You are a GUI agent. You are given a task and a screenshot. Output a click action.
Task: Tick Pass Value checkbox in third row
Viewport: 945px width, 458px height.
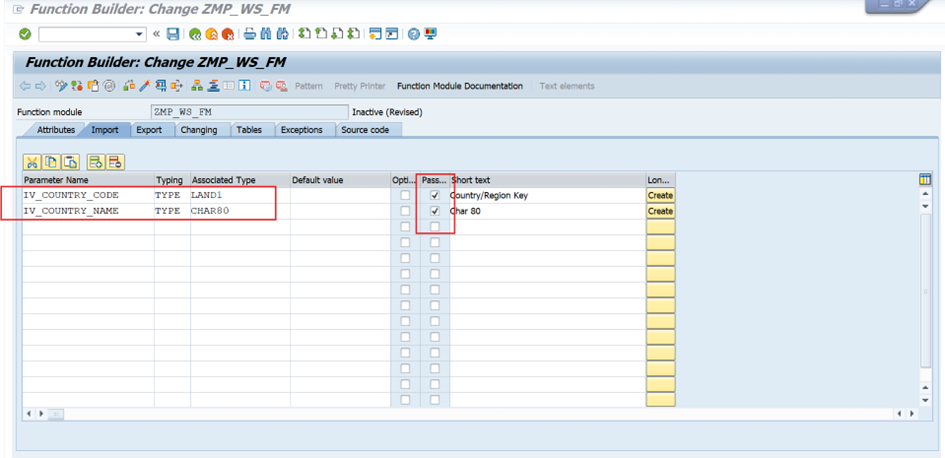coord(435,227)
